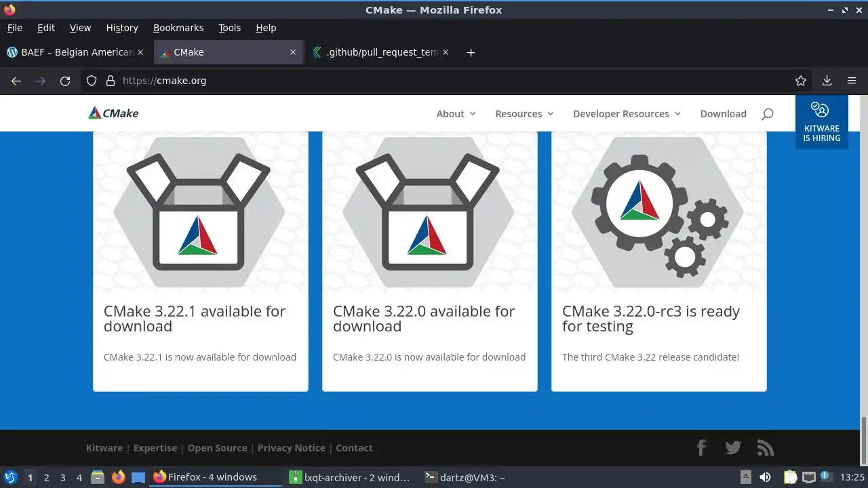Click the Kitware footer link

tap(104, 448)
